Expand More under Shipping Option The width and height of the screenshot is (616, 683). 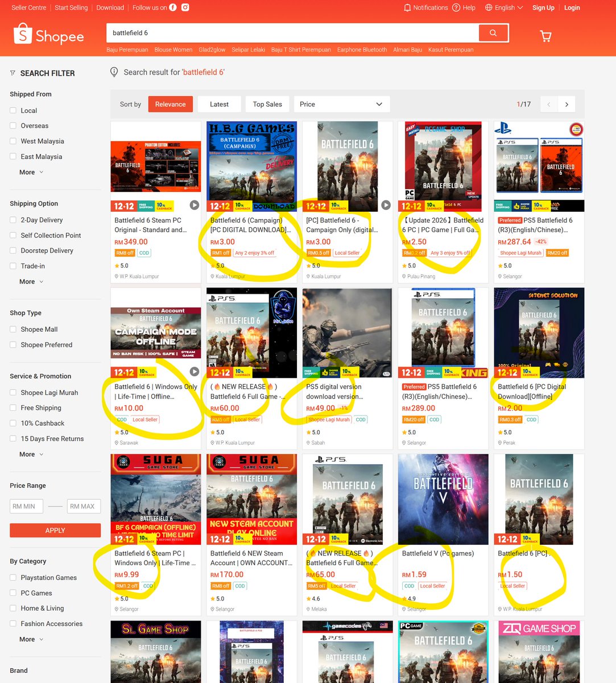(31, 281)
